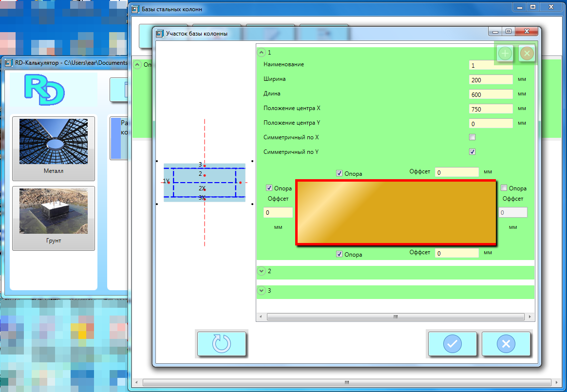Viewport: 567px width, 392px height.
Task: Click Базы стальных колонн bottom scrollbar thumb
Action: pos(347,382)
